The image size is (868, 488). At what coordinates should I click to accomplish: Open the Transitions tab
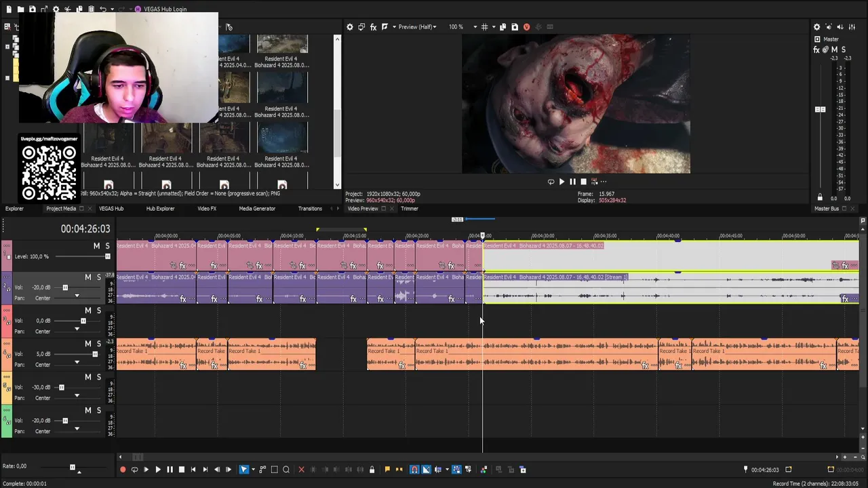[x=310, y=209]
